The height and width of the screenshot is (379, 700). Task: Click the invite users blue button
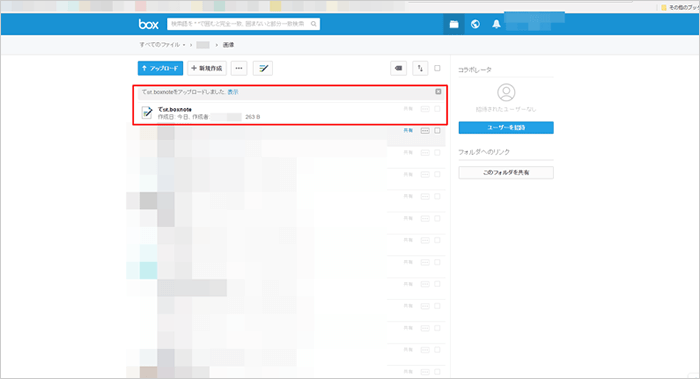click(x=506, y=128)
